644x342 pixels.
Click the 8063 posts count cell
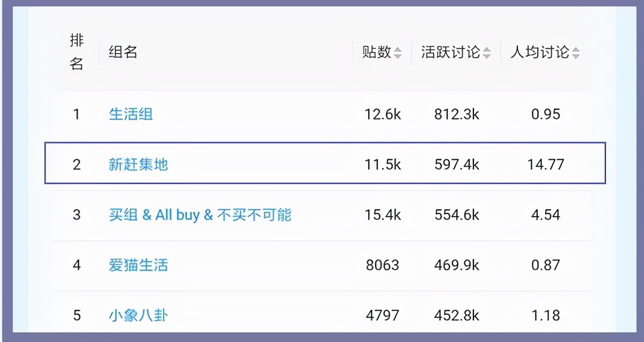tap(383, 265)
